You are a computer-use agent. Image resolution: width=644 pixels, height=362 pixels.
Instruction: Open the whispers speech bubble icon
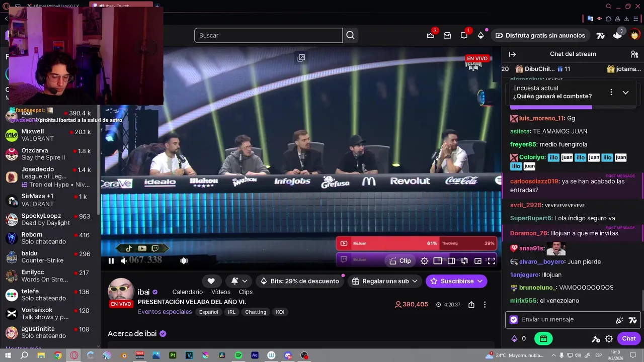pos(464,35)
